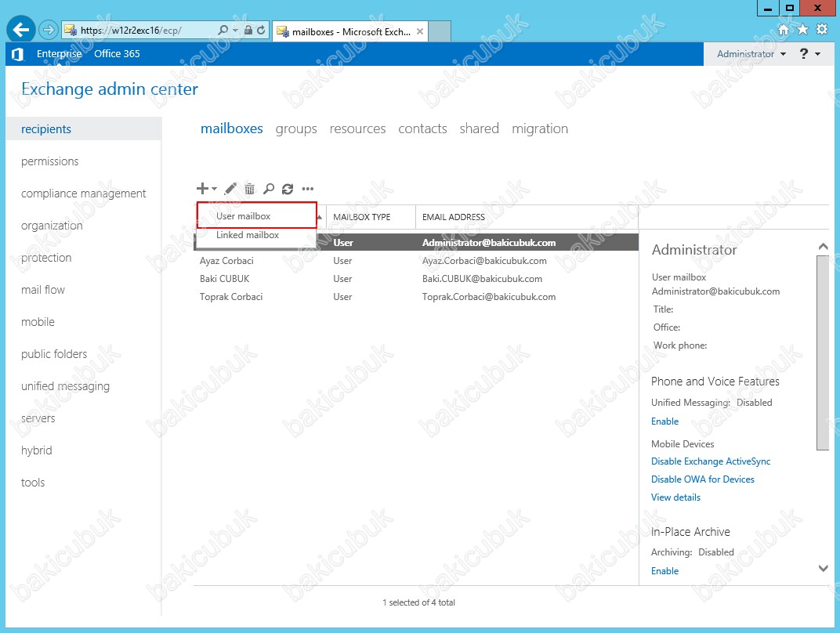This screenshot has height=633, width=840.
Task: Click the Exchange admin center title
Action: (110, 89)
